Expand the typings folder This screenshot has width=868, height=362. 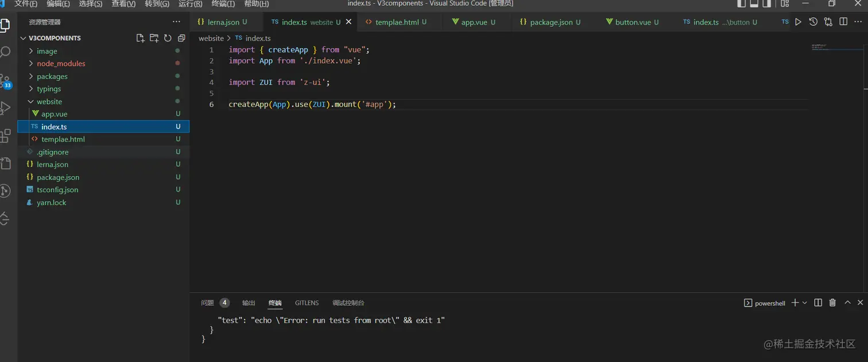(x=30, y=89)
